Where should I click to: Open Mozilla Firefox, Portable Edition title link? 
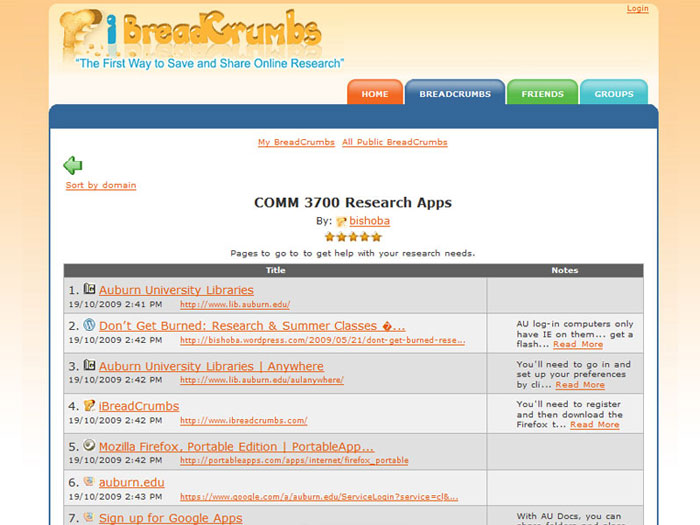click(x=237, y=446)
